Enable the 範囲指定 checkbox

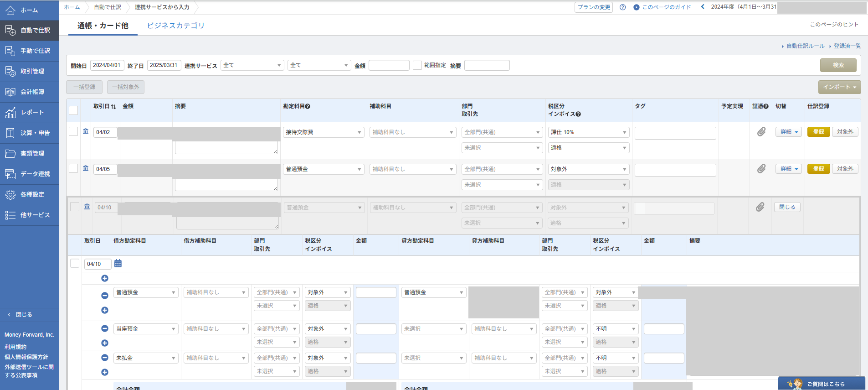pyautogui.click(x=417, y=65)
